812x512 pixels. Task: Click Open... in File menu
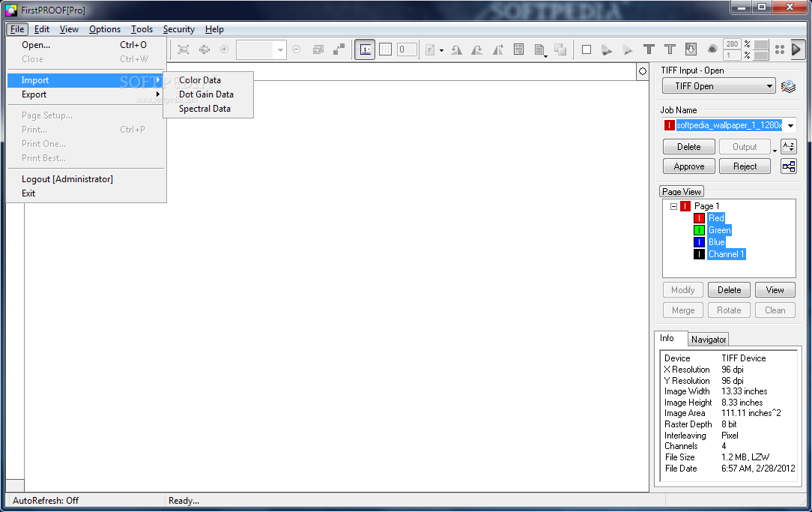[86, 45]
